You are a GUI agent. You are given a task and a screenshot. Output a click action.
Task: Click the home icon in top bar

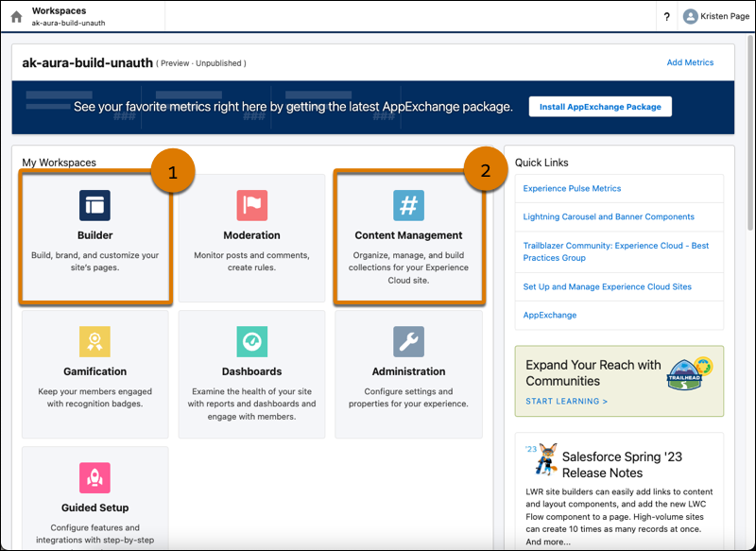click(x=16, y=16)
